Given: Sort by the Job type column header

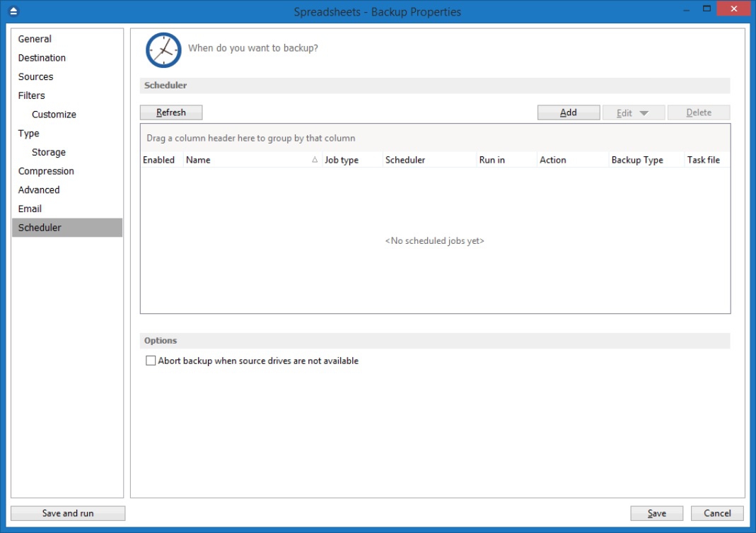Looking at the screenshot, I should [342, 160].
